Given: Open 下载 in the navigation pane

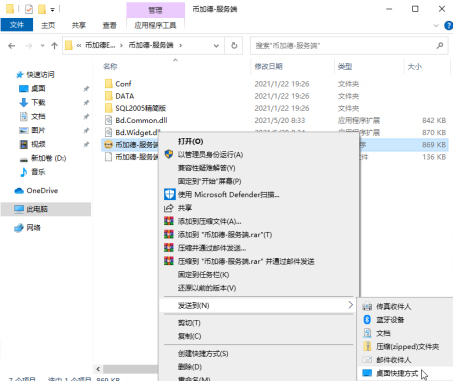Looking at the screenshot, I should coord(38,102).
